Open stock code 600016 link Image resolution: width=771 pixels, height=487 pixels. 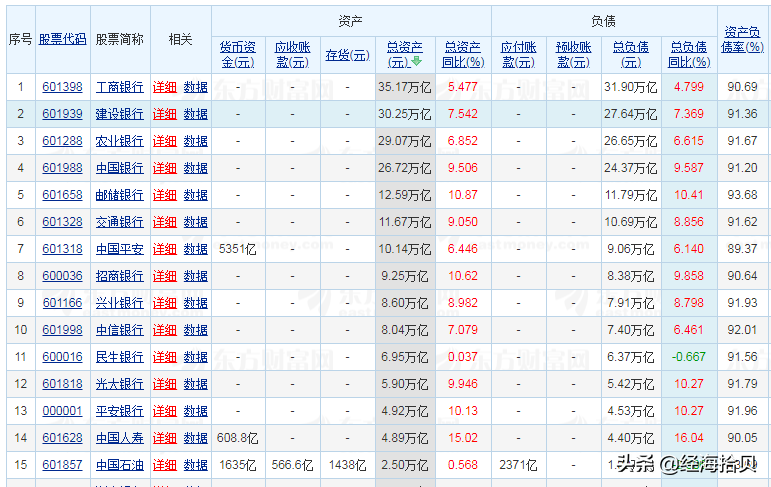(62, 357)
